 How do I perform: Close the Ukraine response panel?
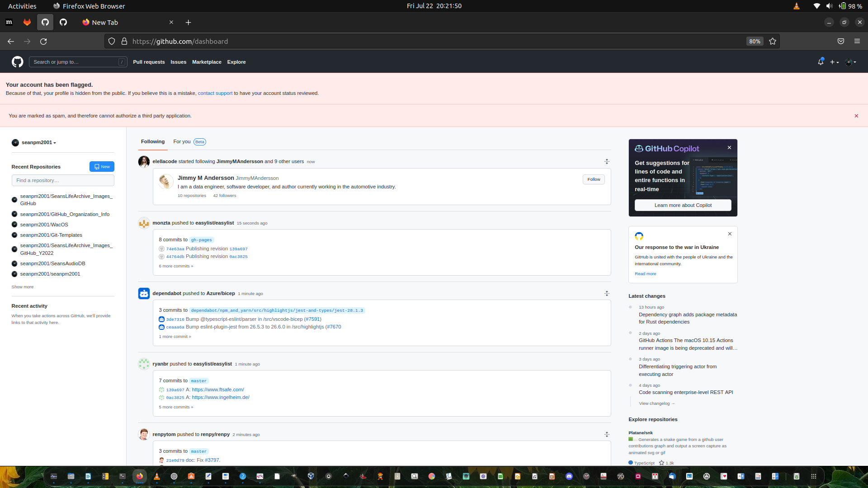729,233
